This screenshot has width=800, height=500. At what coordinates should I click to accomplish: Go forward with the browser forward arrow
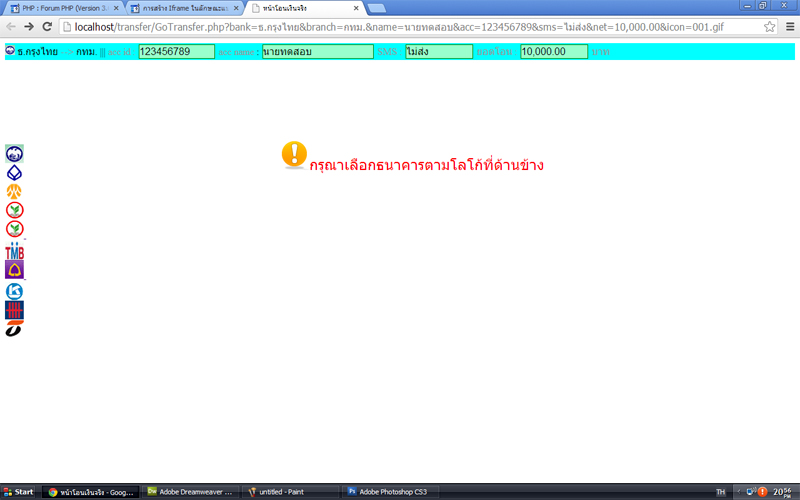click(29, 27)
